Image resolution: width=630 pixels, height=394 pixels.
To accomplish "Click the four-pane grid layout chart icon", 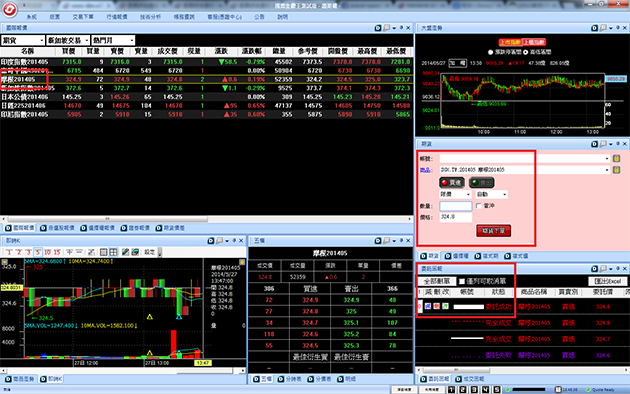I will click(114, 252).
